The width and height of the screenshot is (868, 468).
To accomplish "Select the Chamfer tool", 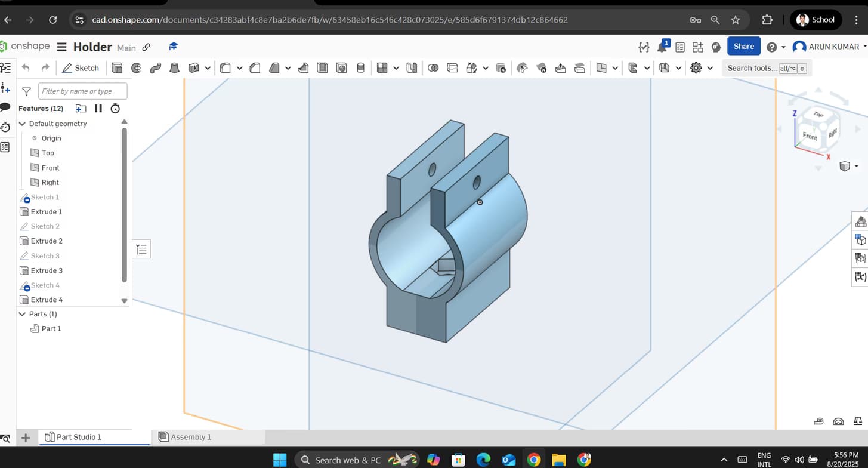I will [x=255, y=67].
